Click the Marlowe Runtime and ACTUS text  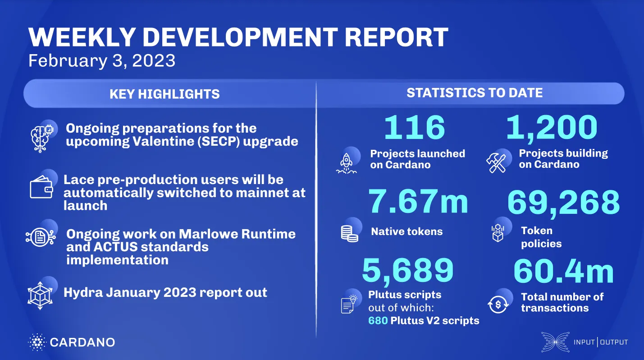(181, 247)
